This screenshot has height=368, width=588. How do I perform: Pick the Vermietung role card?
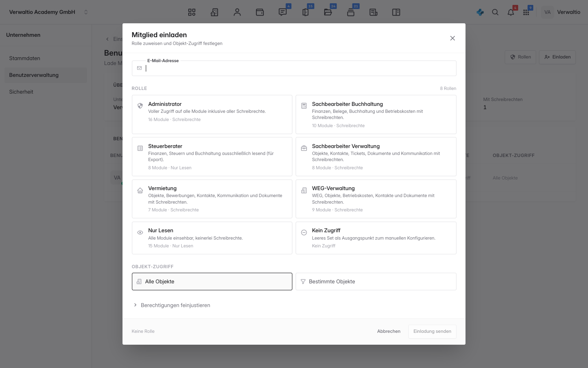212,199
